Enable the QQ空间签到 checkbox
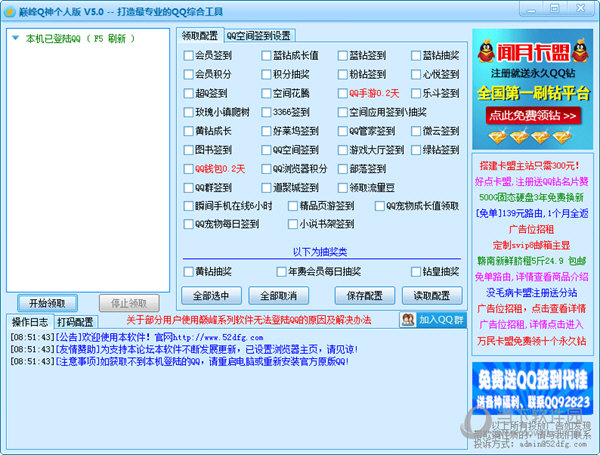 click(x=266, y=150)
